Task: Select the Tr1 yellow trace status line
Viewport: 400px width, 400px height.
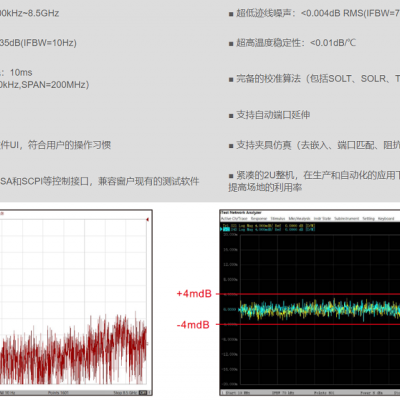Action: point(269,226)
